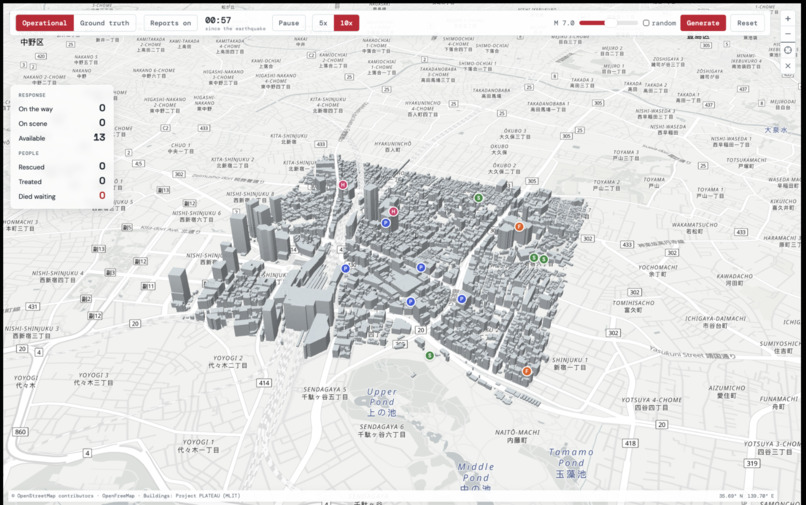The image size is (806, 505).
Task: Click the orange F marker near Shinjuku 1 label
Action: (x=526, y=371)
